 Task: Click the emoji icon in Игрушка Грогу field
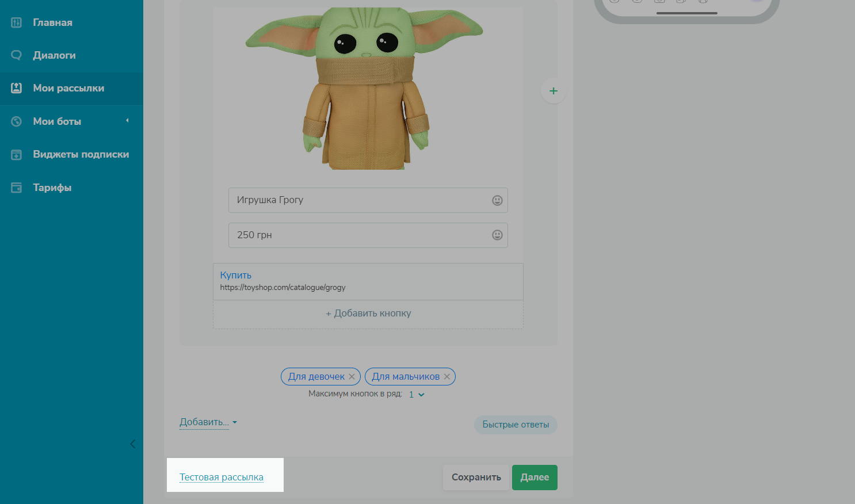(x=497, y=200)
